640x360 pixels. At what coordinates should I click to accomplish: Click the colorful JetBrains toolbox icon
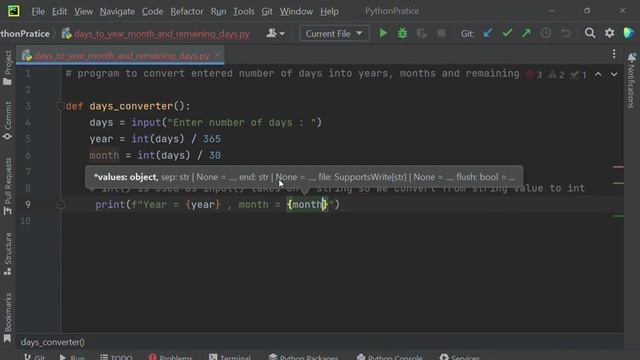pyautogui.click(x=629, y=33)
